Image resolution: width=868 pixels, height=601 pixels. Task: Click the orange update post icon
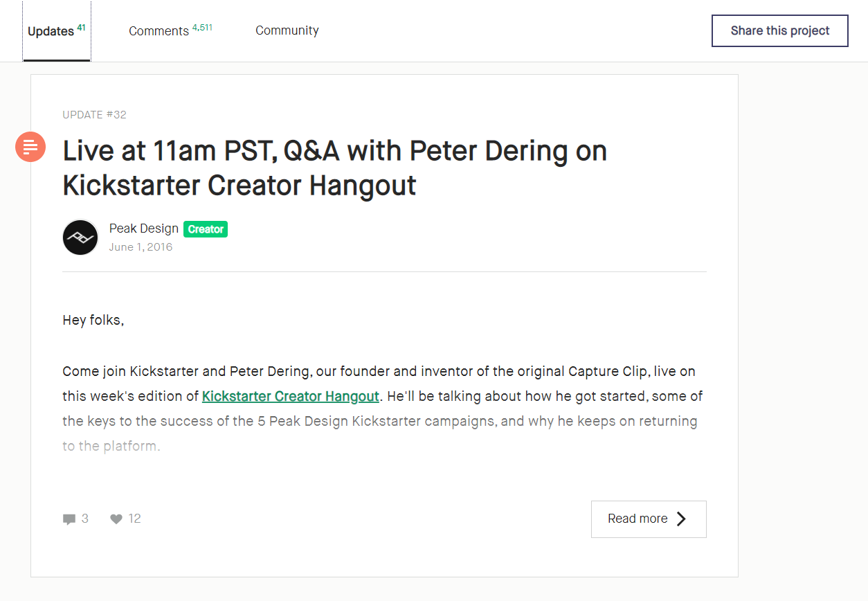point(30,147)
